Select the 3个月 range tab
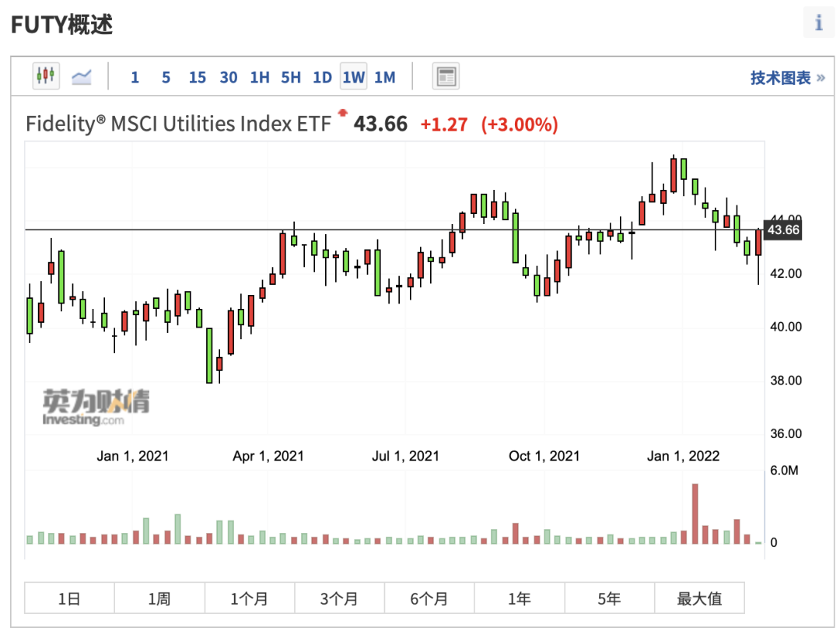Image resolution: width=840 pixels, height=638 pixels. pos(339,598)
